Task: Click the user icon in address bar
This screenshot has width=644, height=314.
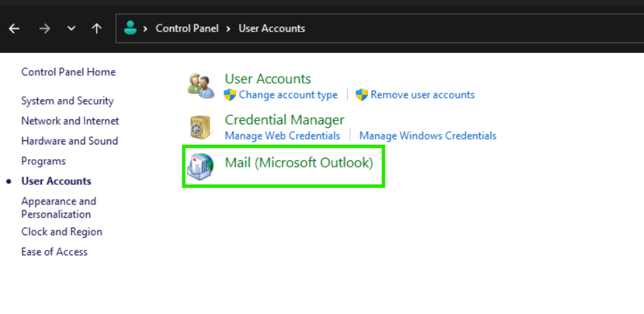Action: [x=130, y=28]
